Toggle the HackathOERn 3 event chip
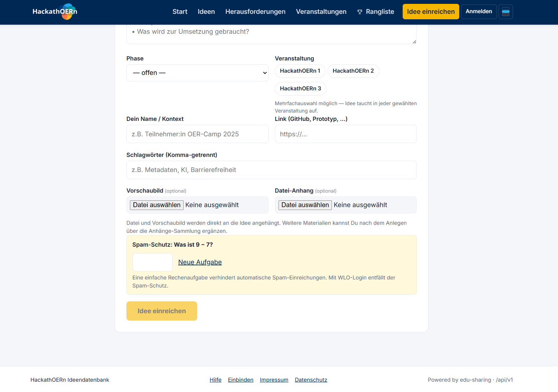Image resolution: width=558 pixels, height=392 pixels. [300, 88]
